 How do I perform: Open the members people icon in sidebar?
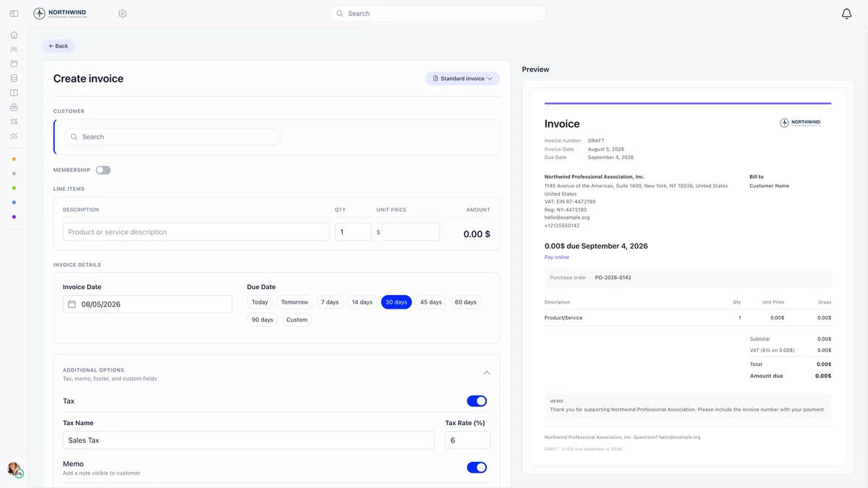(14, 49)
